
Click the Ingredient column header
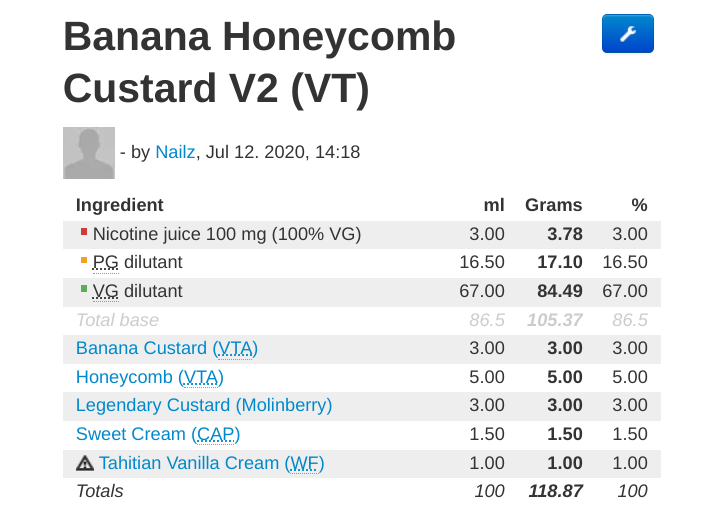[x=120, y=205]
